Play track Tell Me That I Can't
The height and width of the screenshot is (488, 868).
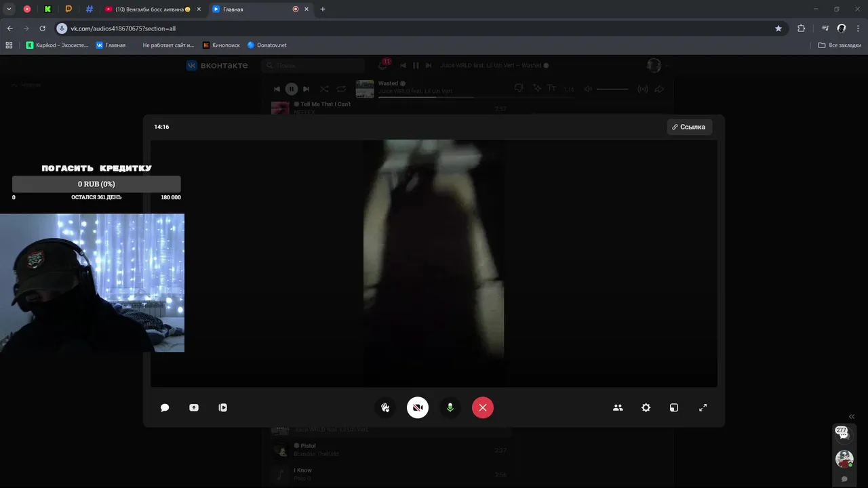[x=389, y=108]
